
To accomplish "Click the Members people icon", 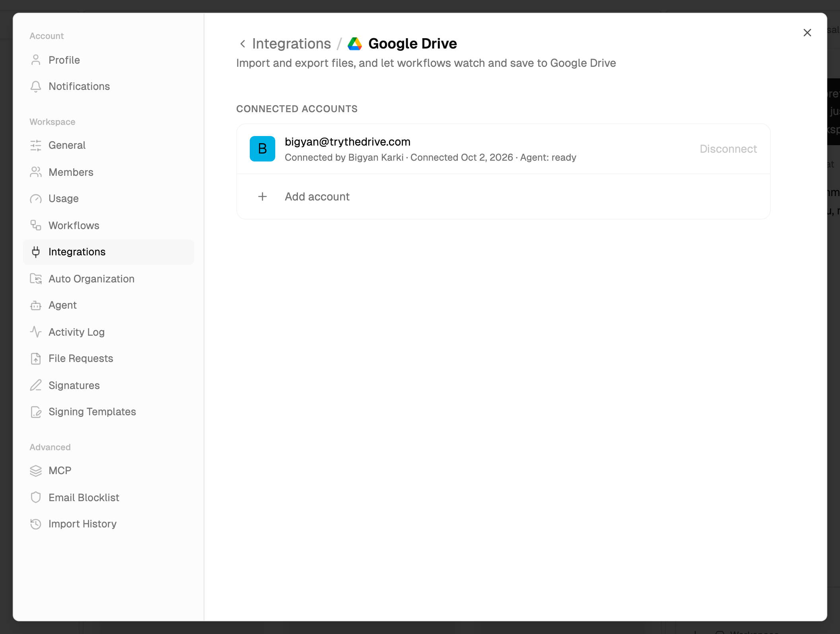I will [x=36, y=172].
